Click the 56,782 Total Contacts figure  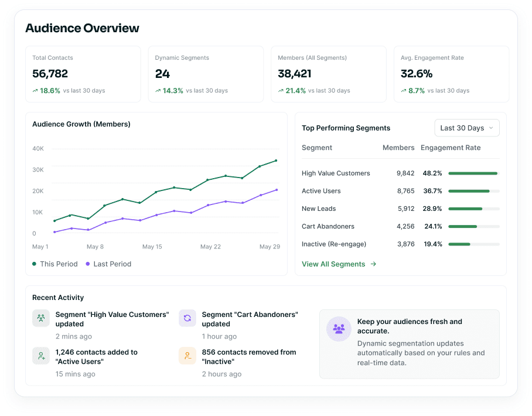coord(50,74)
